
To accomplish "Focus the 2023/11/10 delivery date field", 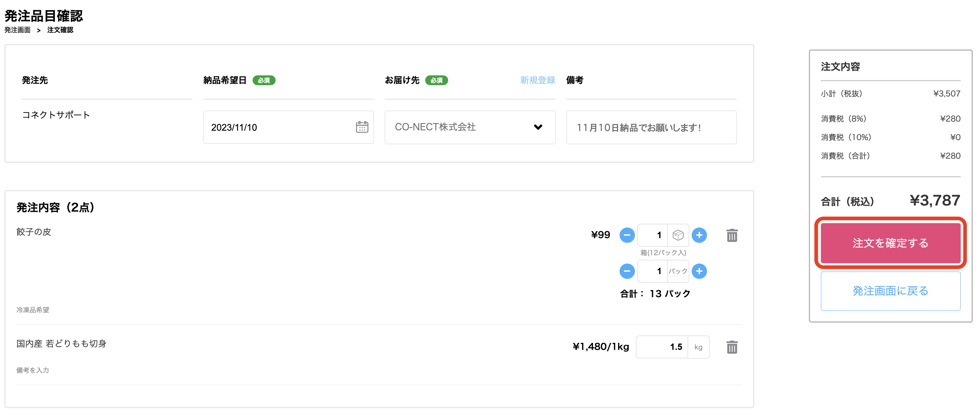I will coord(288,127).
